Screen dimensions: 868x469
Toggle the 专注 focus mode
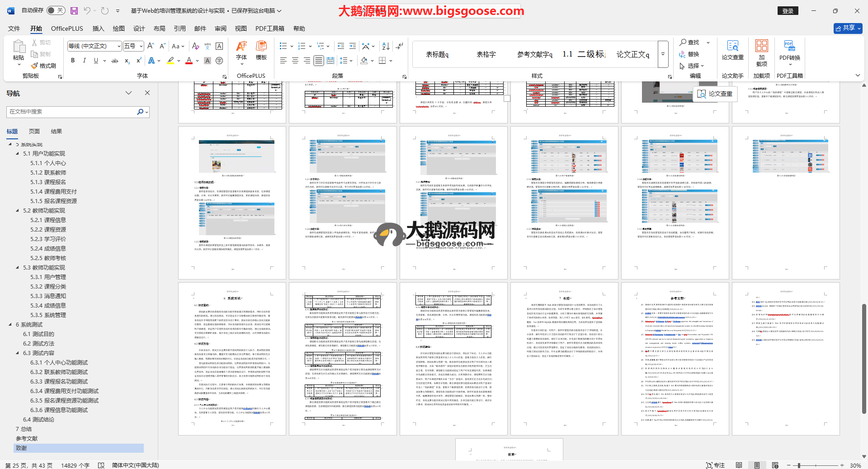point(715,465)
